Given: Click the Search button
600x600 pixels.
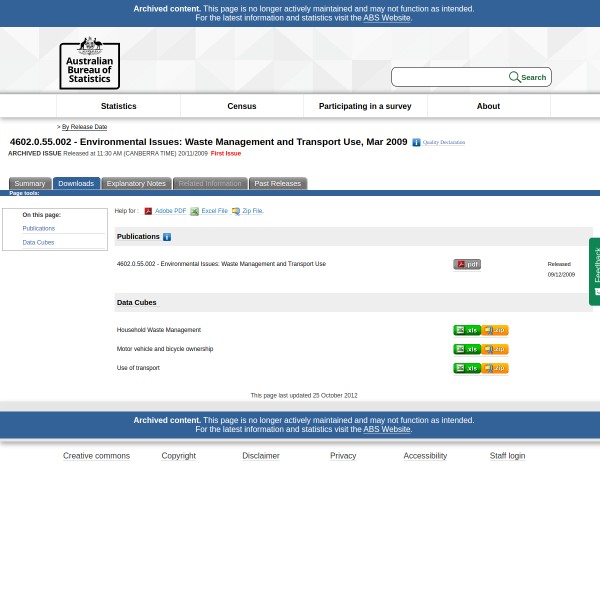Looking at the screenshot, I should pyautogui.click(x=528, y=77).
